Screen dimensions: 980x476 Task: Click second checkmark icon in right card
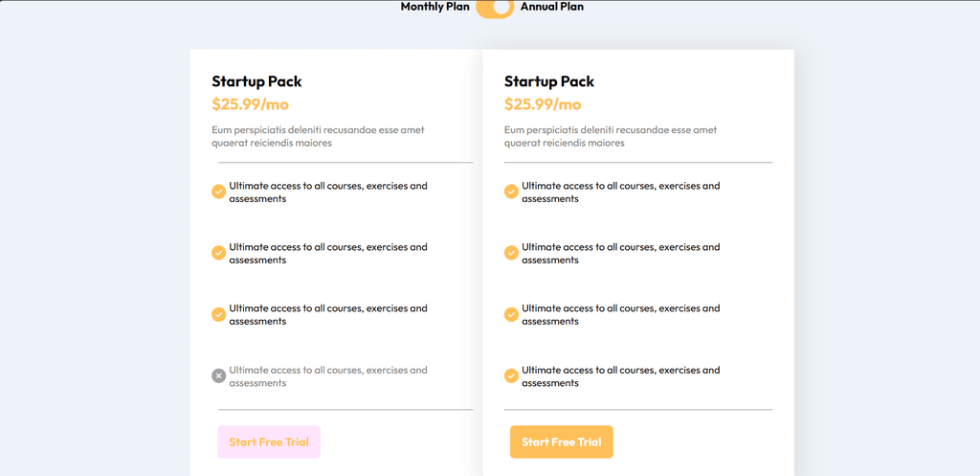click(511, 253)
